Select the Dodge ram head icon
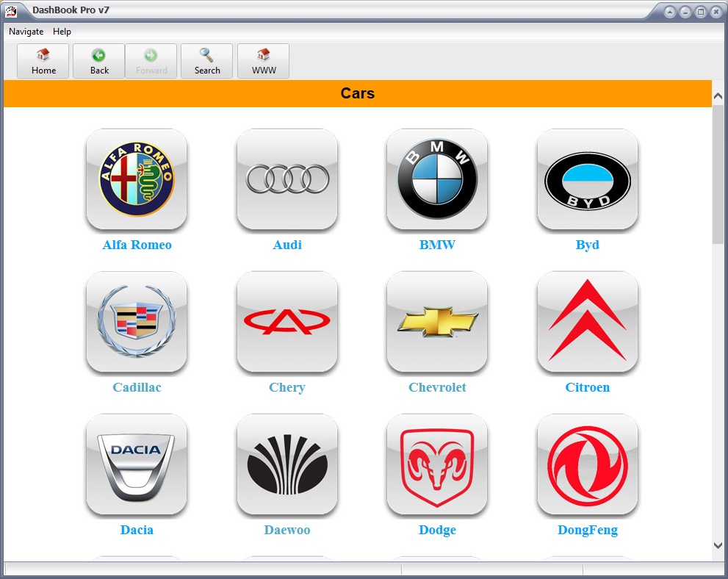The image size is (728, 579). coord(437,464)
